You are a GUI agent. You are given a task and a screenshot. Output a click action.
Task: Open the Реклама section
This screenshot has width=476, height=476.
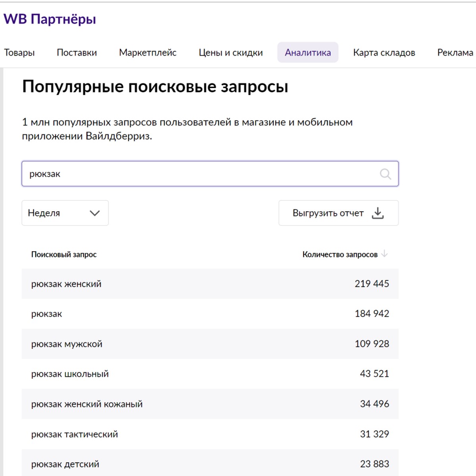pyautogui.click(x=455, y=53)
